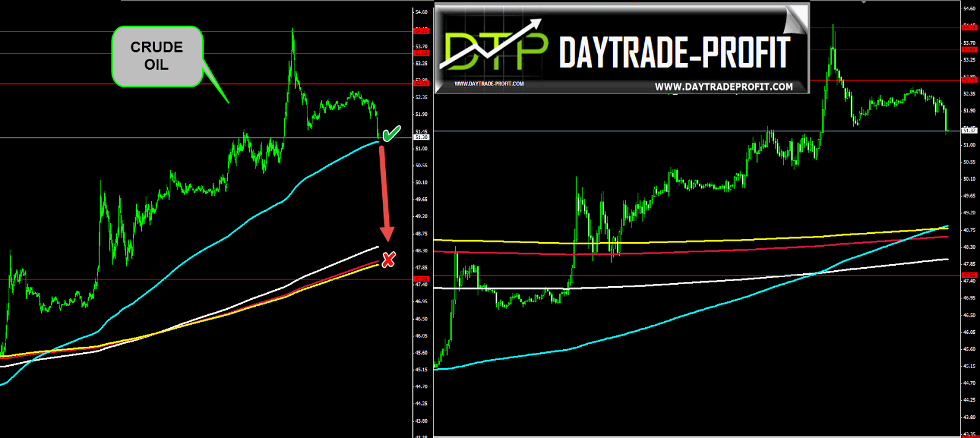Choose 50.10 on the left chart price axis

pos(421,183)
